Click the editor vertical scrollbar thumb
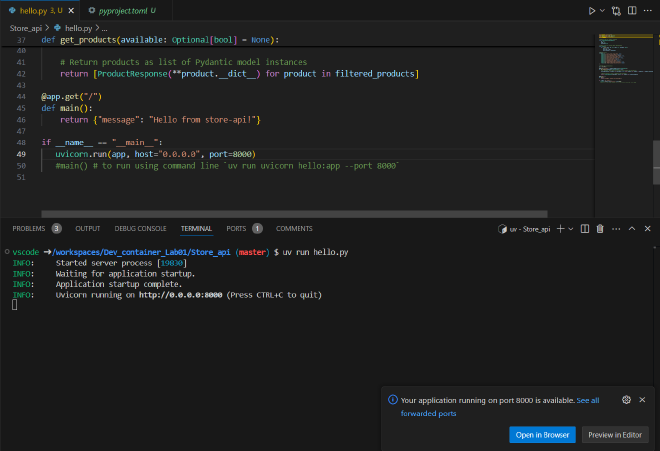Screen dimensions: 660x451 [x=656, y=162]
